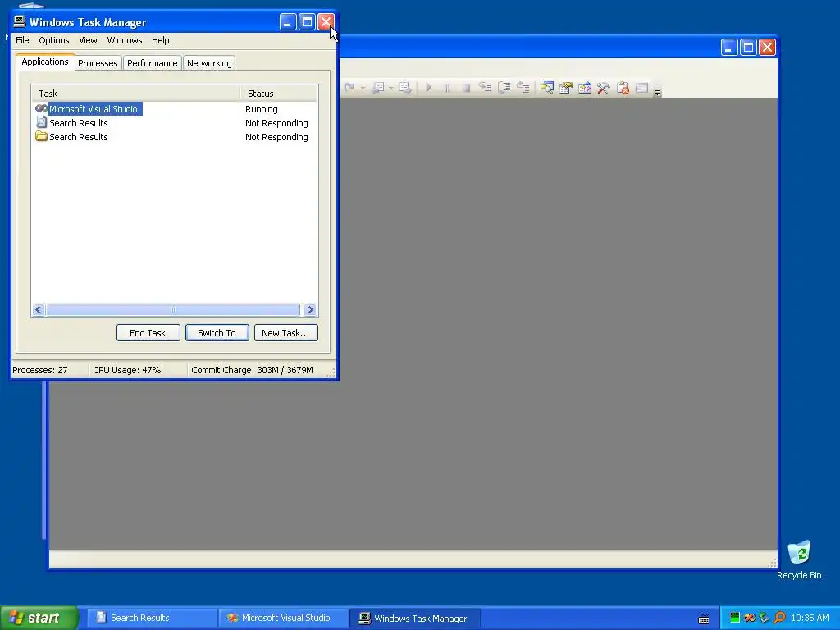Switch to the Processes tab
The image size is (840, 630).
point(98,63)
